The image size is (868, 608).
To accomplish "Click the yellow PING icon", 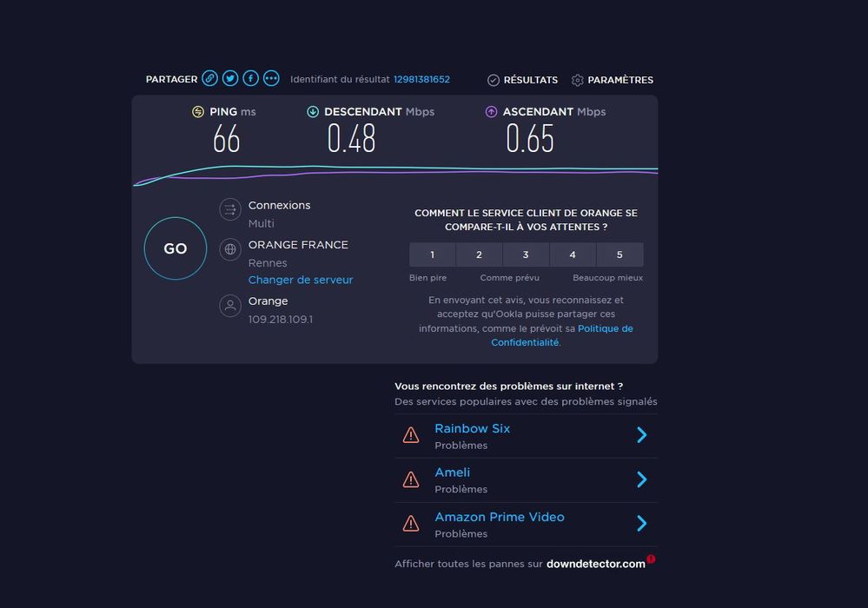I will tap(197, 112).
